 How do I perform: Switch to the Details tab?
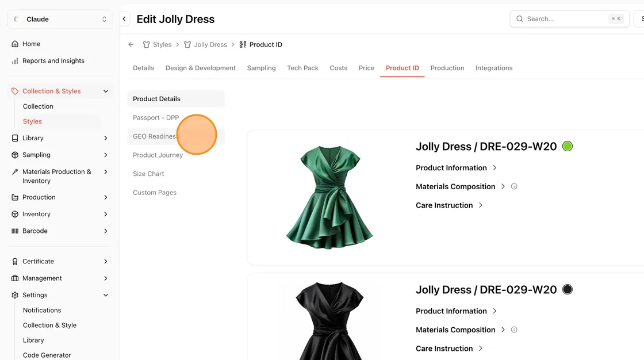pyautogui.click(x=143, y=68)
